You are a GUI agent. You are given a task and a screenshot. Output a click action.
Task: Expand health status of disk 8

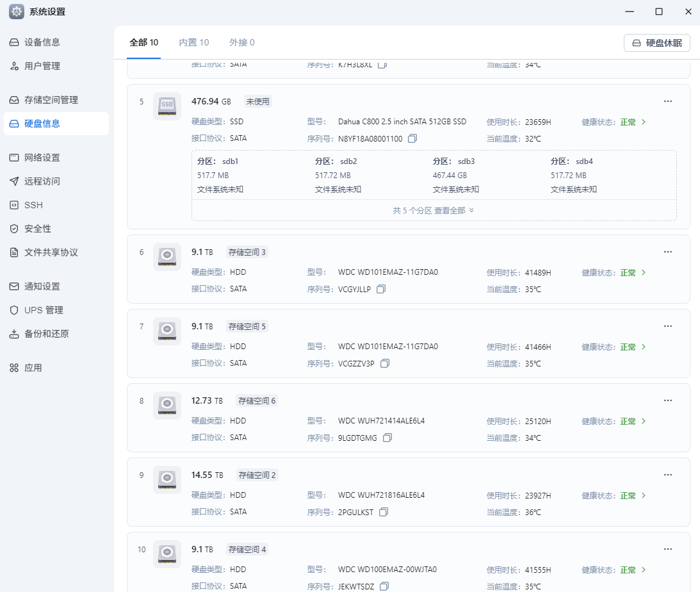coord(643,421)
